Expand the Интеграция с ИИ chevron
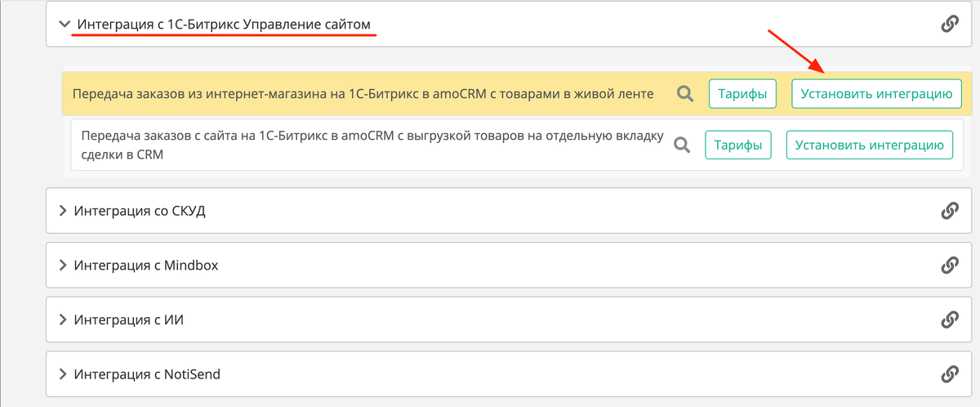This screenshot has height=407, width=980. coord(63,320)
